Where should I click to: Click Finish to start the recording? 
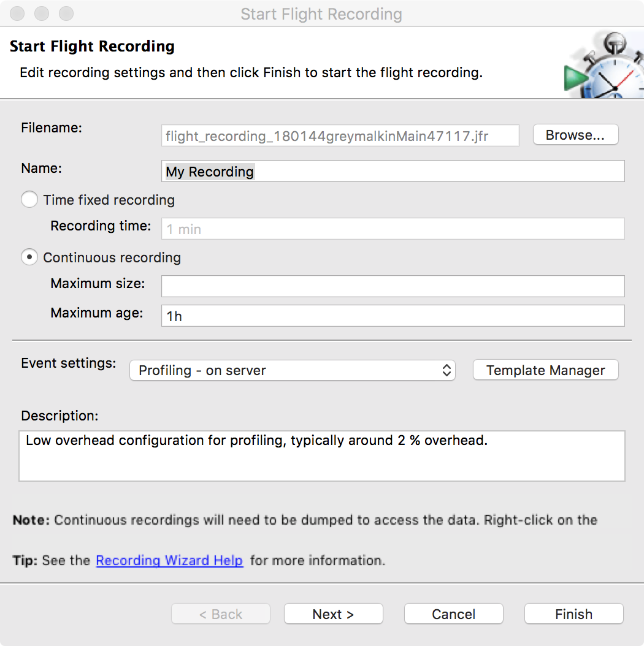point(573,614)
